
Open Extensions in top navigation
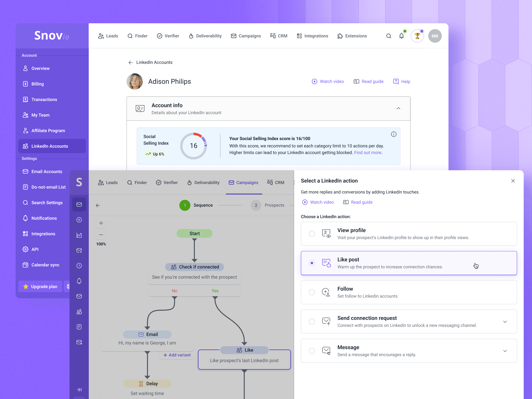coord(352,36)
